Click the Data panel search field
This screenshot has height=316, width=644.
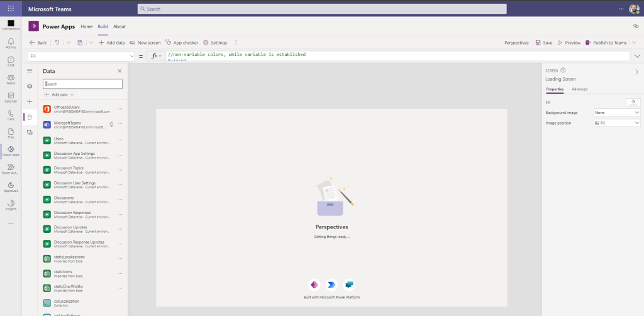pyautogui.click(x=82, y=84)
